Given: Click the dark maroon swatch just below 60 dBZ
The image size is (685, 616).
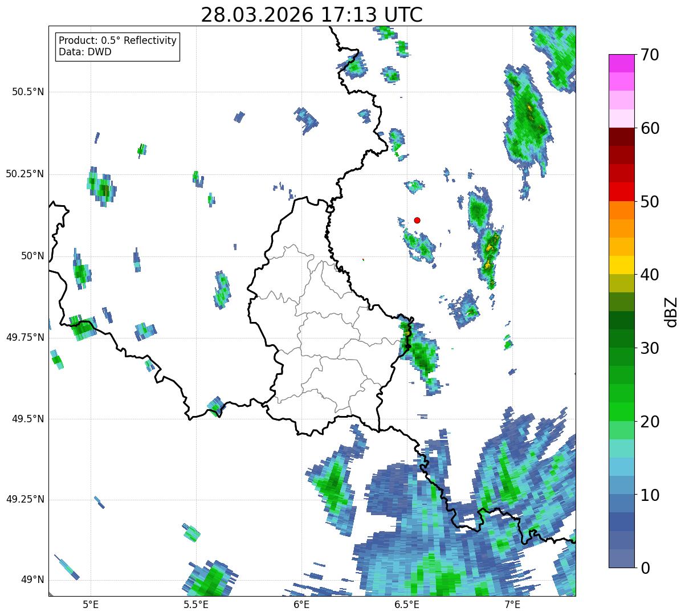Looking at the screenshot, I should [621, 137].
